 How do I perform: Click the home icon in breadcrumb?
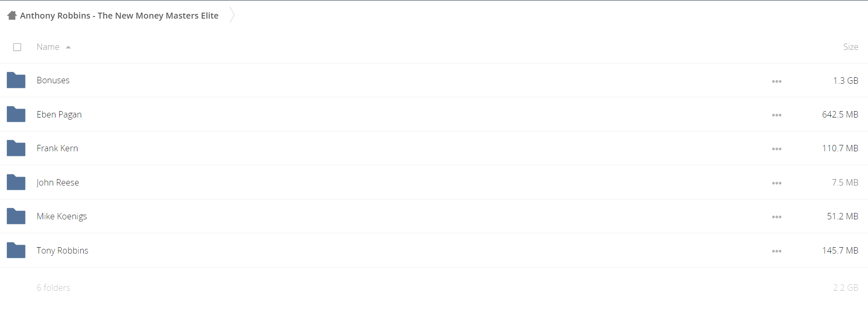12,16
